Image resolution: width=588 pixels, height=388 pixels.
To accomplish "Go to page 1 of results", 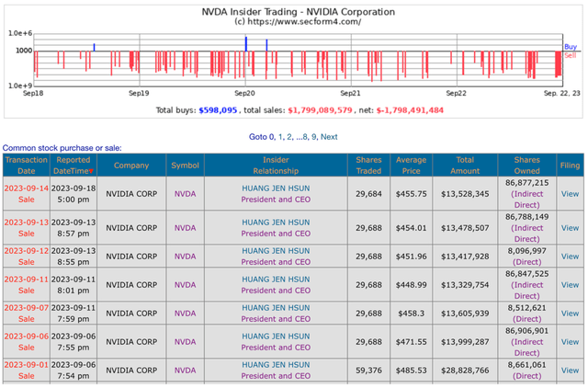I will 280,137.
